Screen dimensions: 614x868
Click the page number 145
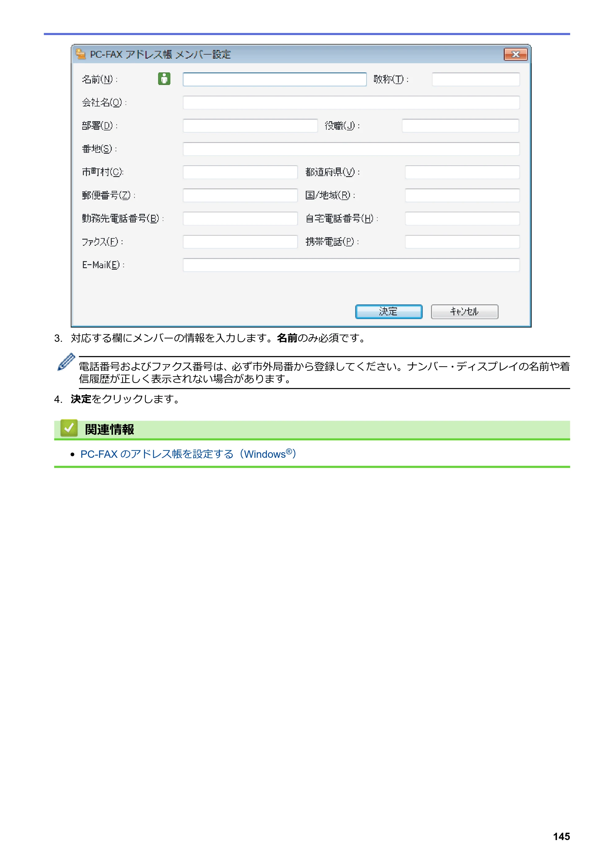tap(561, 836)
